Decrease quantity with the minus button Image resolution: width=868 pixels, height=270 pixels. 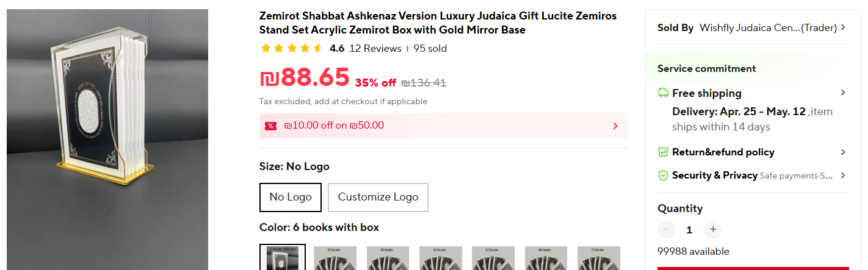[666, 230]
